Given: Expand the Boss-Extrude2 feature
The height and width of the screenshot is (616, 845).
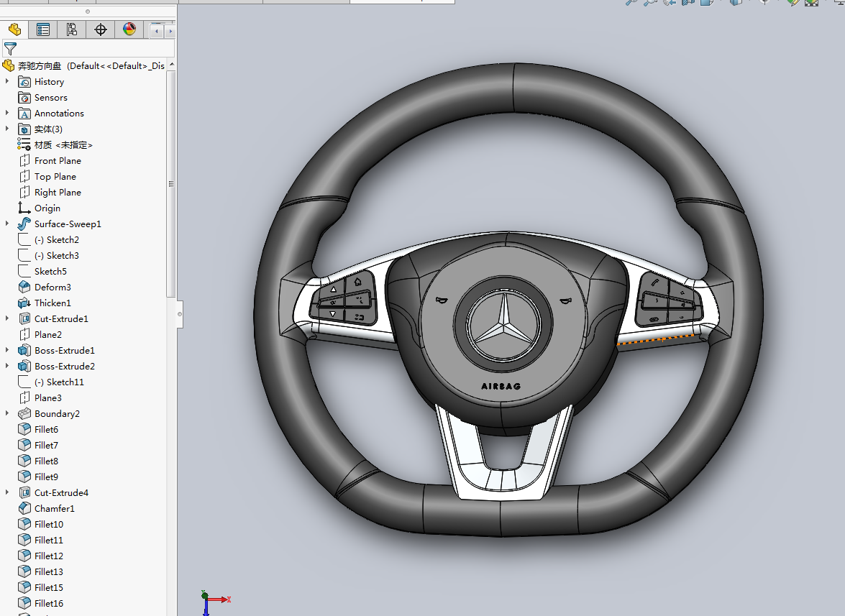Looking at the screenshot, I should (7, 366).
